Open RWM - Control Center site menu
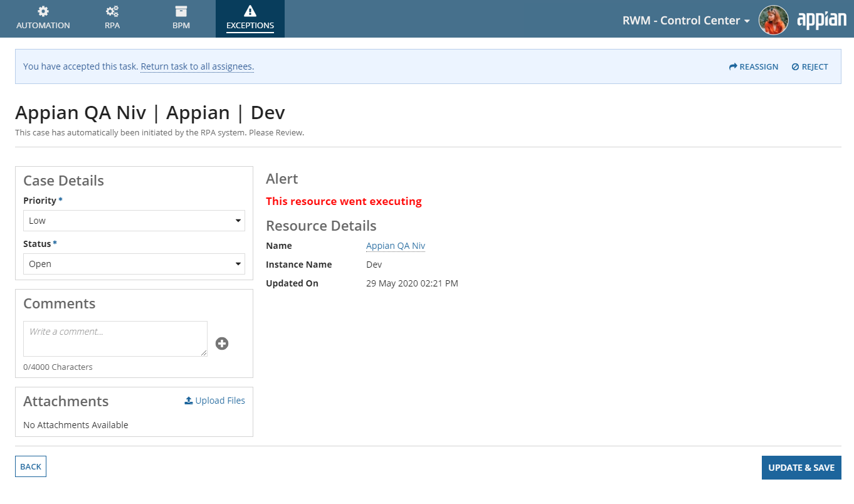 (686, 21)
